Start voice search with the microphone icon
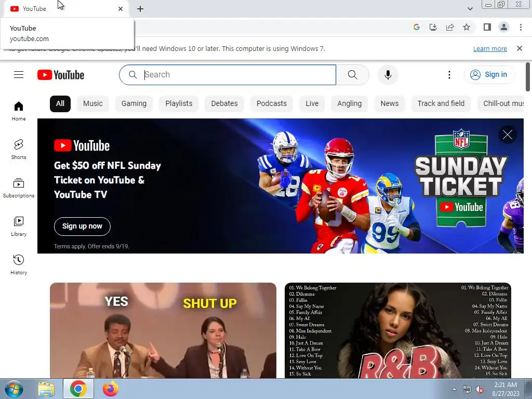The height and width of the screenshot is (399, 532). 388,75
